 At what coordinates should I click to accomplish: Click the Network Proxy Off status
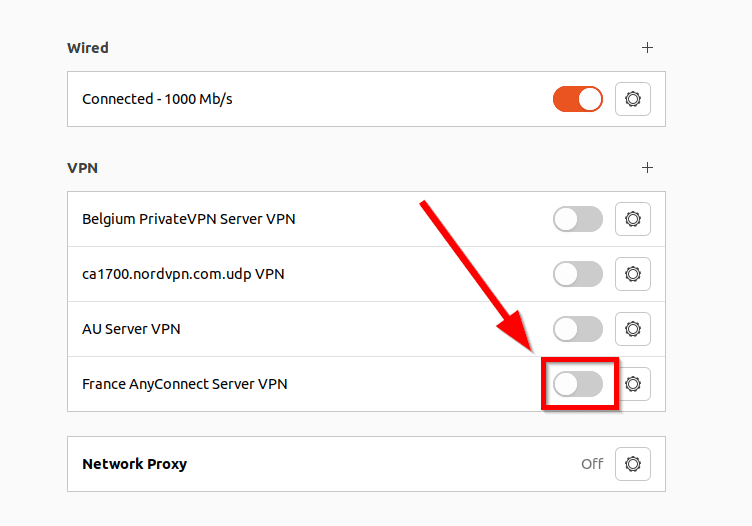592,464
